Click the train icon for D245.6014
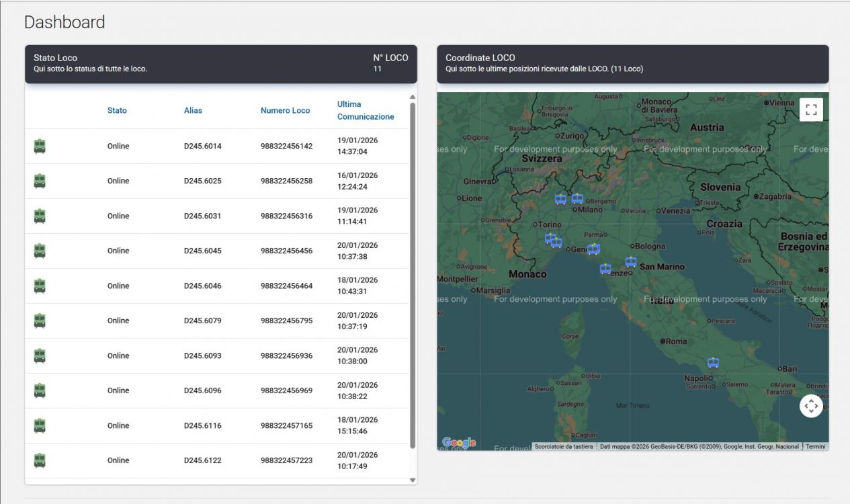The width and height of the screenshot is (850, 504). [x=40, y=146]
